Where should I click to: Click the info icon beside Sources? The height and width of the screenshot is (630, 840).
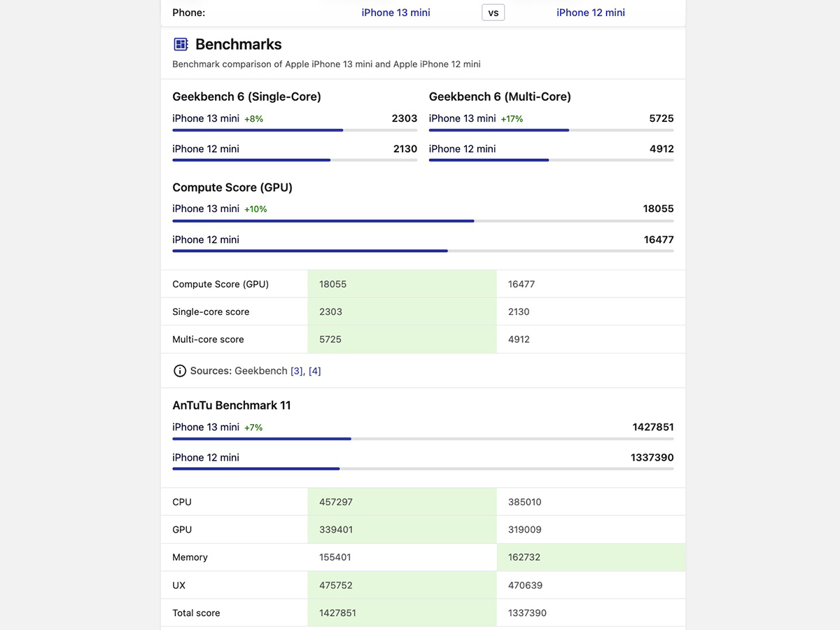180,371
